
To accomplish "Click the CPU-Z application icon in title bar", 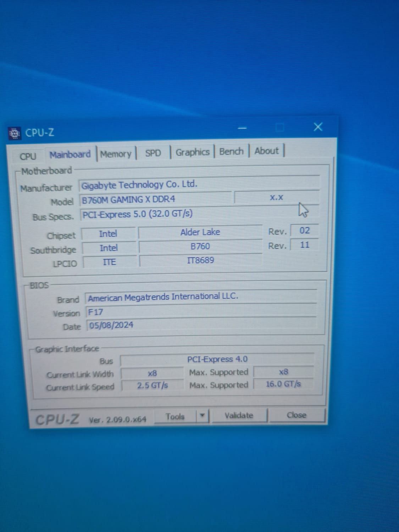I will coord(14,133).
